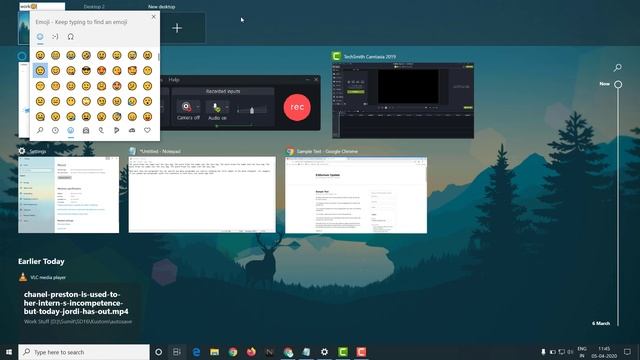This screenshot has width=640, height=360.
Task: Open battery icon in system tray
Action: (553, 352)
